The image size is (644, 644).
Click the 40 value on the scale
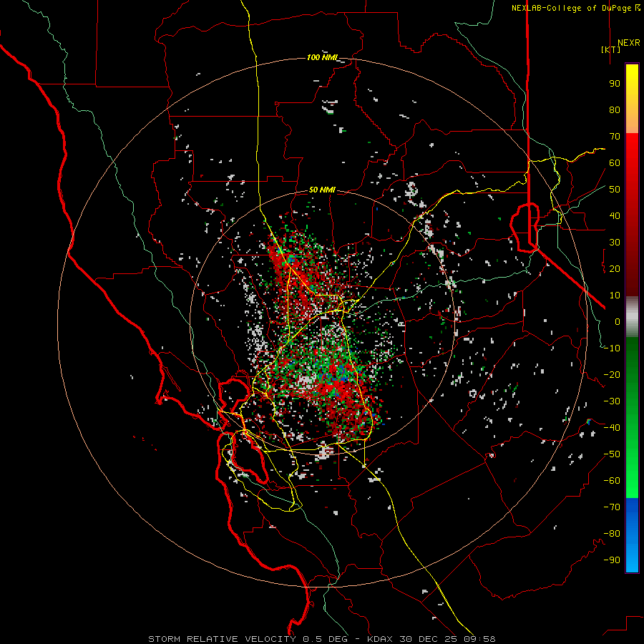[615, 216]
